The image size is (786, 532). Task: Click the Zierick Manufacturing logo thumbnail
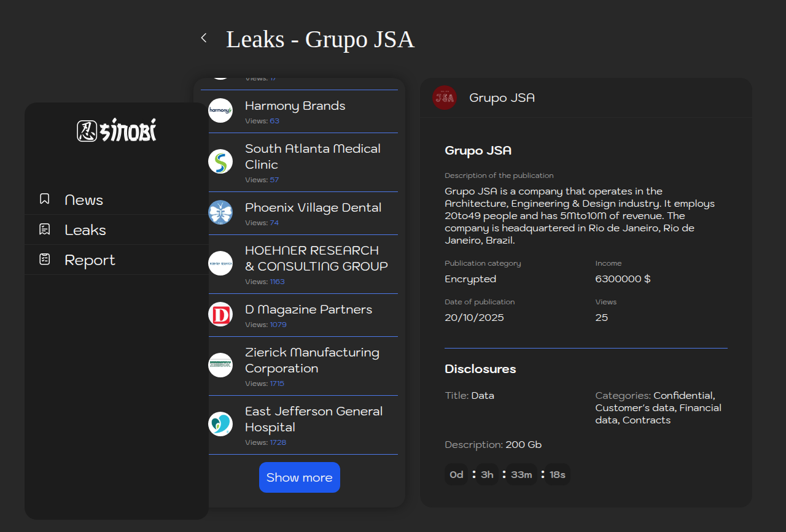coord(220,365)
